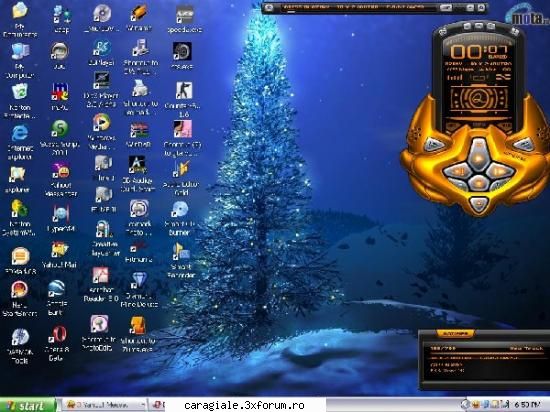Open the My Computer desktop icon
The width and height of the screenshot is (550, 412).
[x=20, y=52]
